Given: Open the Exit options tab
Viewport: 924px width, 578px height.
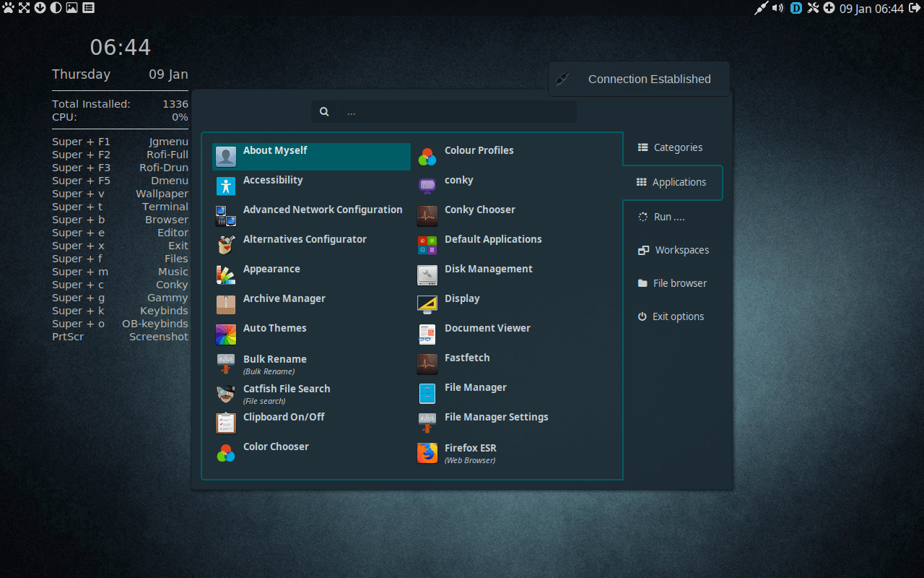Looking at the screenshot, I should (672, 316).
